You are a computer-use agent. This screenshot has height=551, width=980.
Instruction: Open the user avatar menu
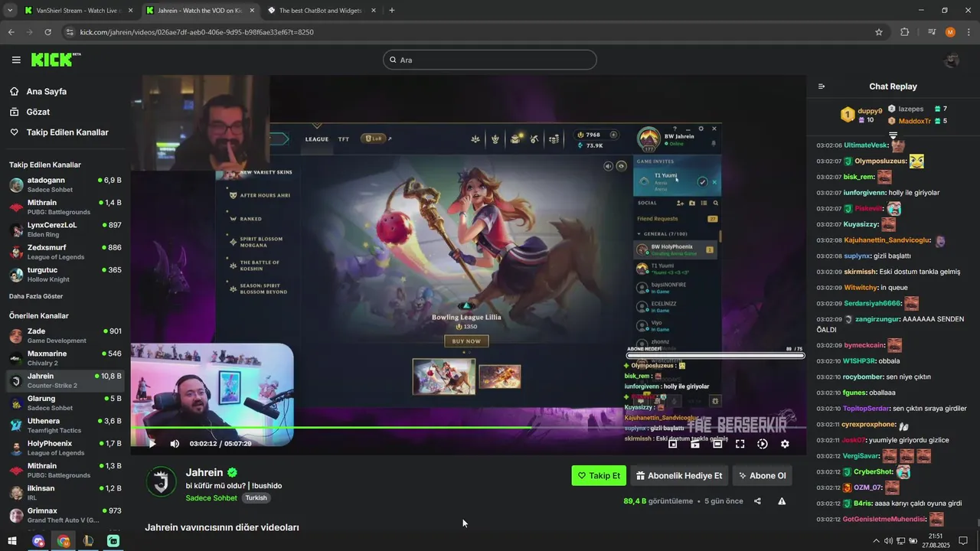(x=952, y=60)
